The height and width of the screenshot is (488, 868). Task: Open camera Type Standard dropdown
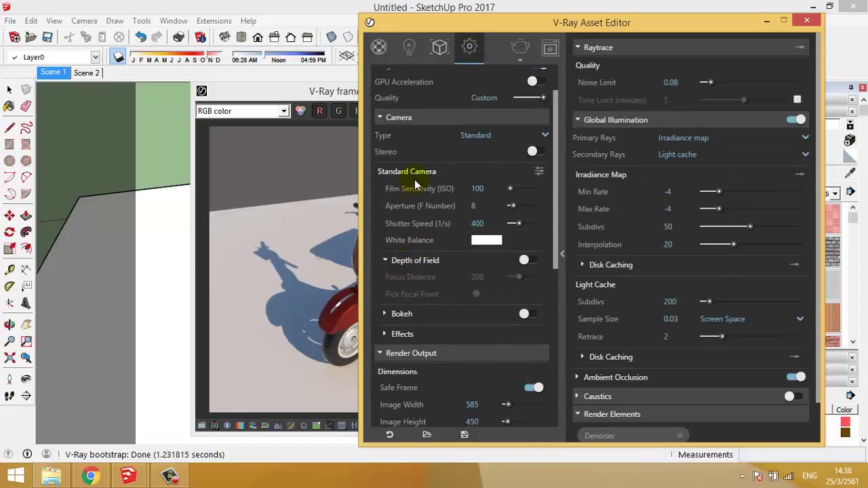[x=505, y=136]
